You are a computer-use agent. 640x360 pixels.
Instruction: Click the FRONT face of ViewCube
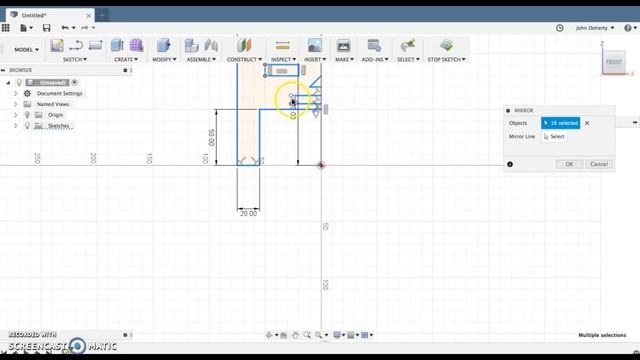pyautogui.click(x=614, y=62)
